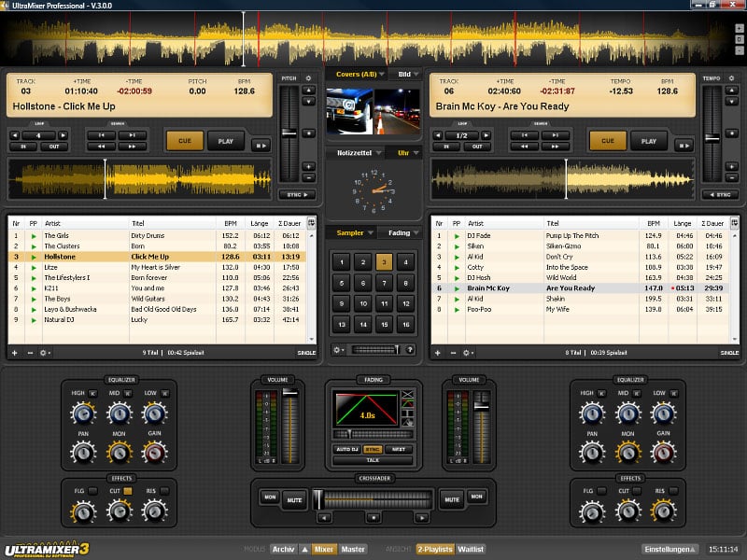Click the right deck loop OUT button

[477, 147]
